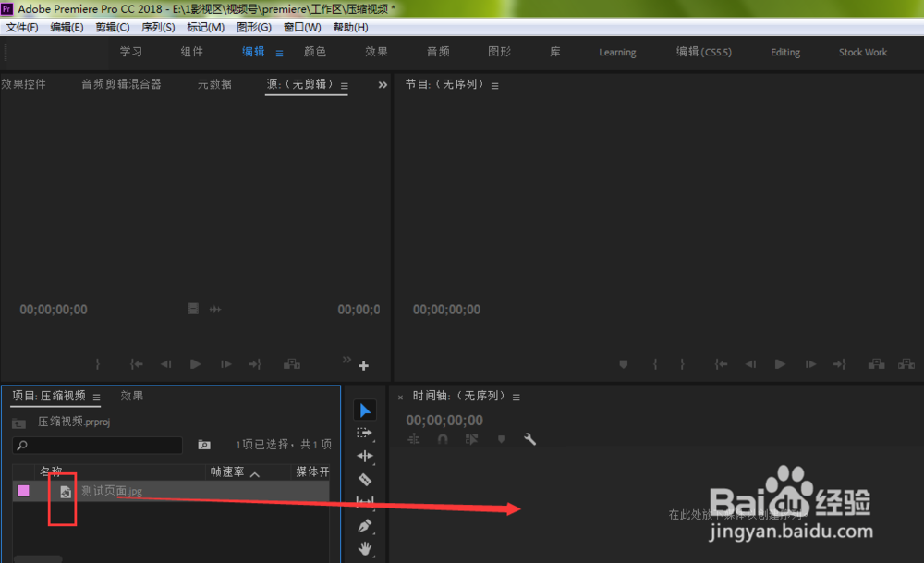Screen dimensions: 924x563
Task: Toggle Linked Selection in timeline
Action: coord(471,439)
